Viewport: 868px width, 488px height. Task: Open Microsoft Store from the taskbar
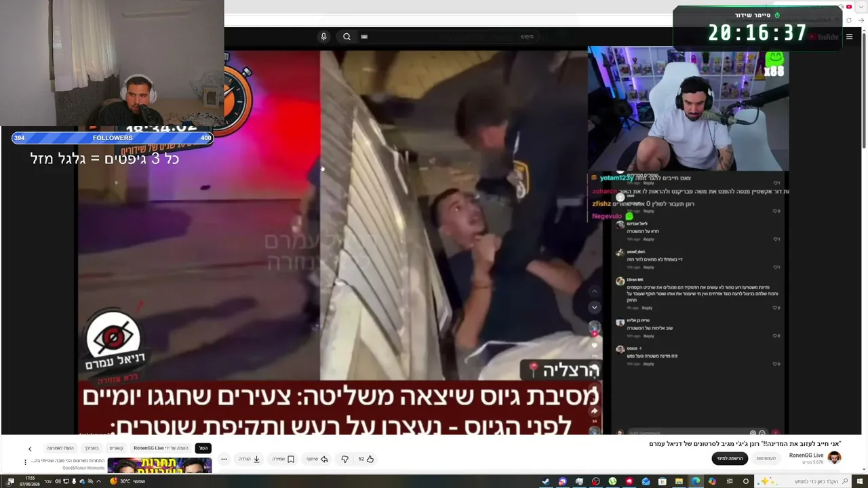pyautogui.click(x=663, y=481)
